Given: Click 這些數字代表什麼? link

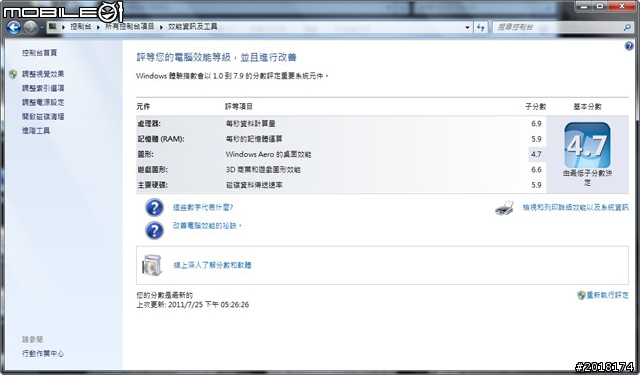Looking at the screenshot, I should [203, 208].
